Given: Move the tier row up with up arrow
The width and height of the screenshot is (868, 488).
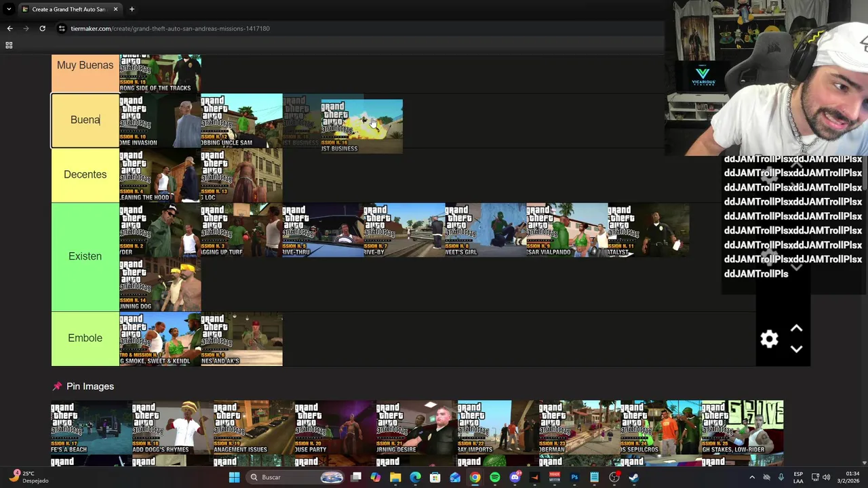Looking at the screenshot, I should pyautogui.click(x=796, y=329).
